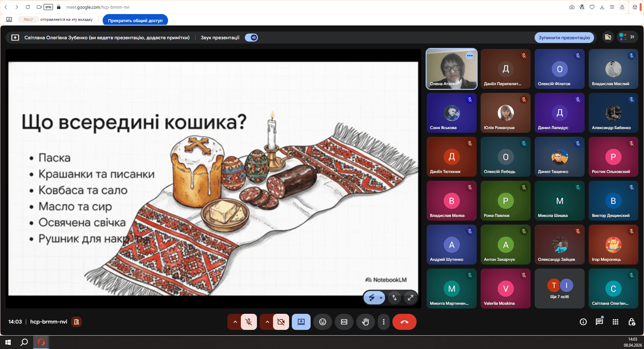The width and height of the screenshot is (644, 349).
Task: Raise your hand in the meeting
Action: click(365, 322)
